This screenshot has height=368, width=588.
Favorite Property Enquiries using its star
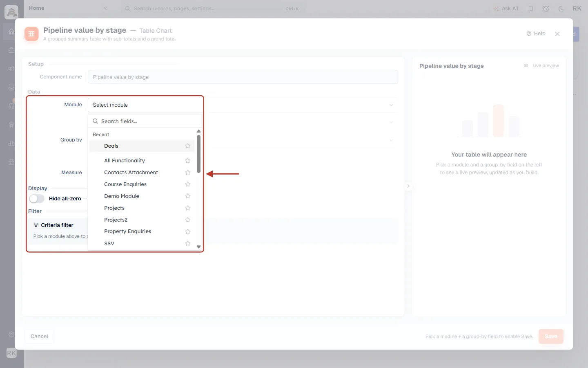(188, 231)
